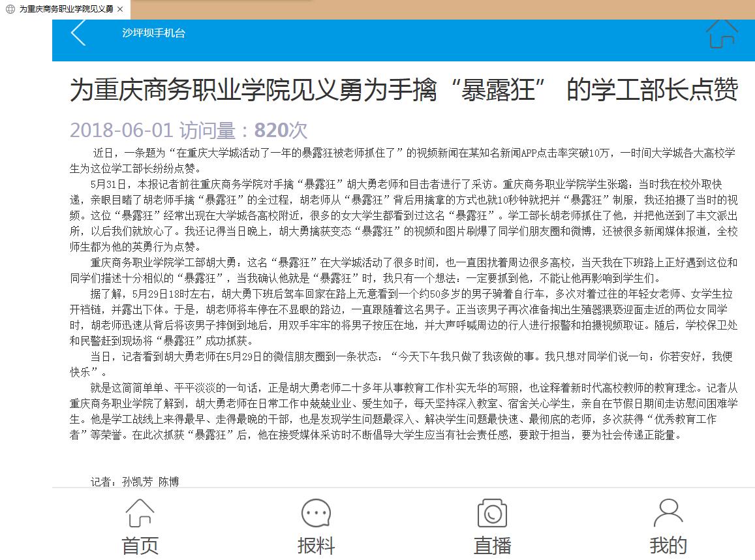Click the reporter byline 记者：孙凯芳 陈博
This screenshot has width=755, height=560.
134,482
